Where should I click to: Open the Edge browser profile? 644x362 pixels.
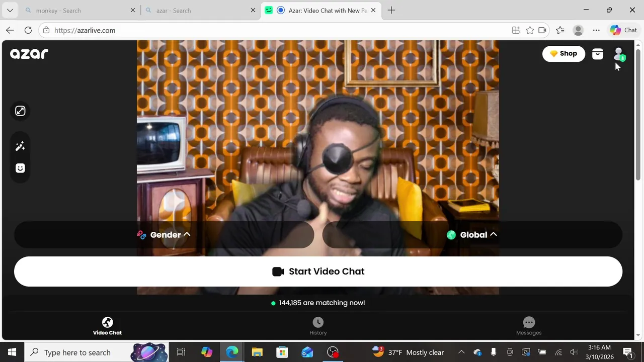click(578, 30)
